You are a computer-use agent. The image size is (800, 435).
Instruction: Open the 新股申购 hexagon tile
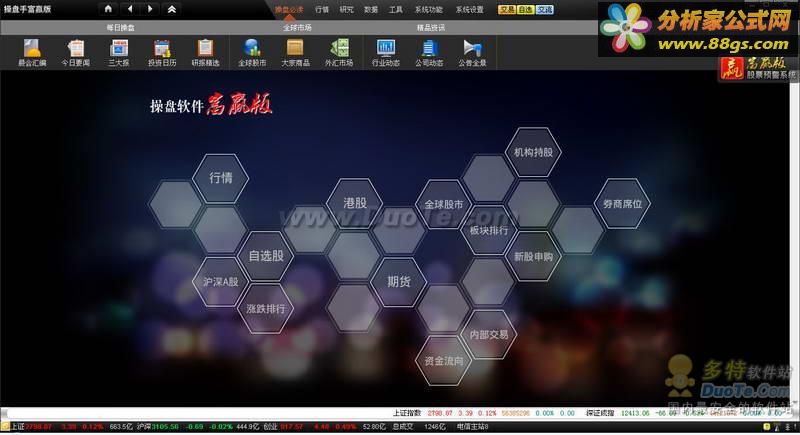pyautogui.click(x=533, y=257)
